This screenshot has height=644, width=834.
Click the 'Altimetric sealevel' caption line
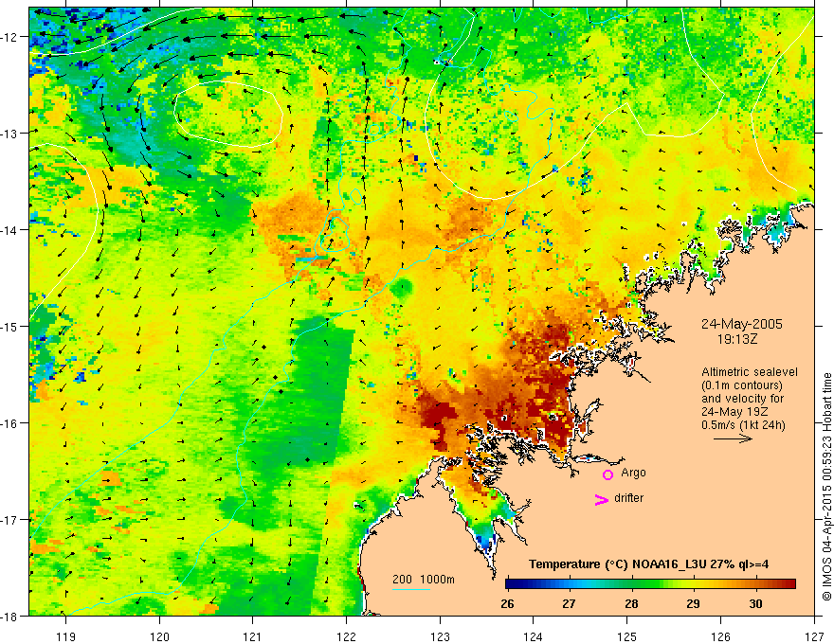(x=750, y=372)
